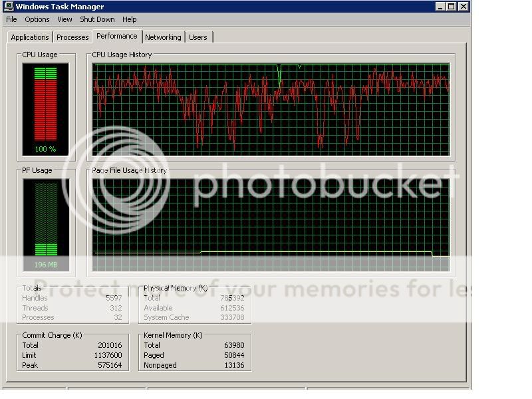Image resolution: width=532 pixels, height=399 pixels.
Task: Minimize the Windows Task Manager window
Action: click(x=441, y=7)
